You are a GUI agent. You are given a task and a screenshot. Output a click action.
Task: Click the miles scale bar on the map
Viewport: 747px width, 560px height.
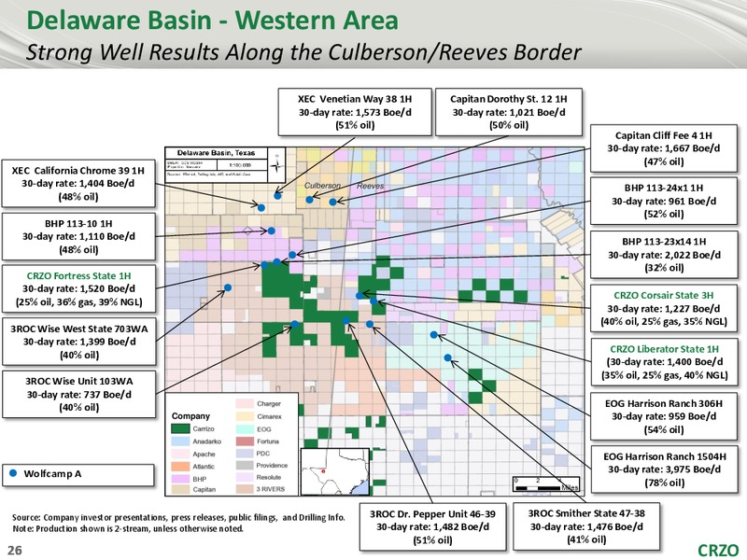[x=546, y=483]
